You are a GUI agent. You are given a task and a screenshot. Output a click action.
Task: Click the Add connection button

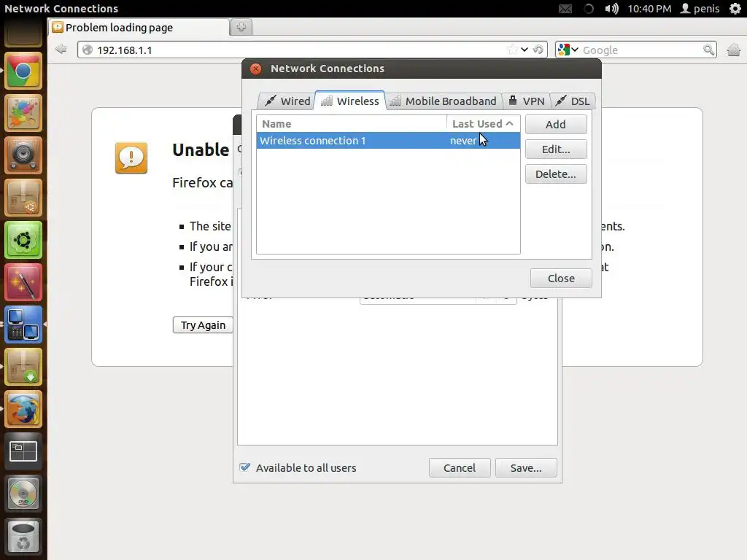tap(555, 124)
